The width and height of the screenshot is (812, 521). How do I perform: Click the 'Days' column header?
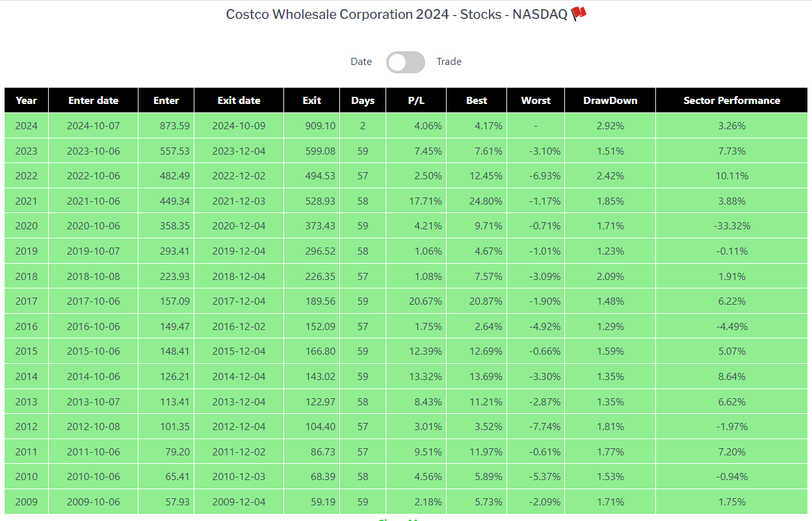tap(363, 101)
